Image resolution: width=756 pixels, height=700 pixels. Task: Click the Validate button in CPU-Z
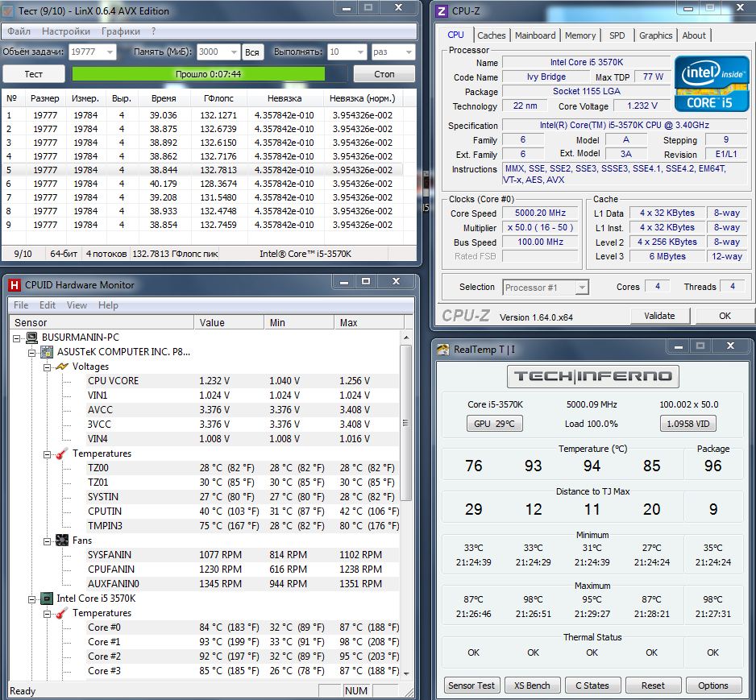(x=659, y=316)
